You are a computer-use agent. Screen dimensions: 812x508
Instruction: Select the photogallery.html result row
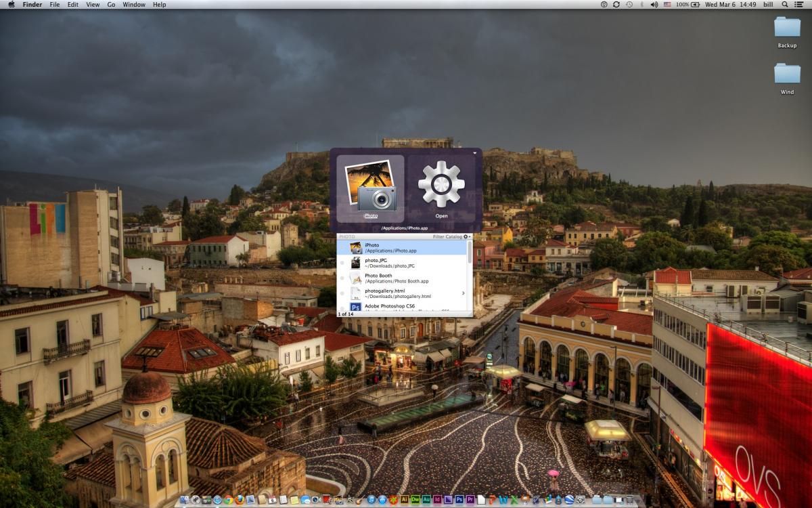click(402, 293)
